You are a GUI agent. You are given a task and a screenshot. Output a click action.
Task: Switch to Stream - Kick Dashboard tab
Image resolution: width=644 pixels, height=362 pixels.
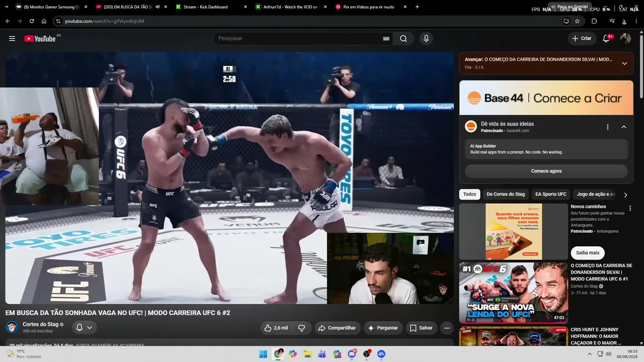pos(211,7)
